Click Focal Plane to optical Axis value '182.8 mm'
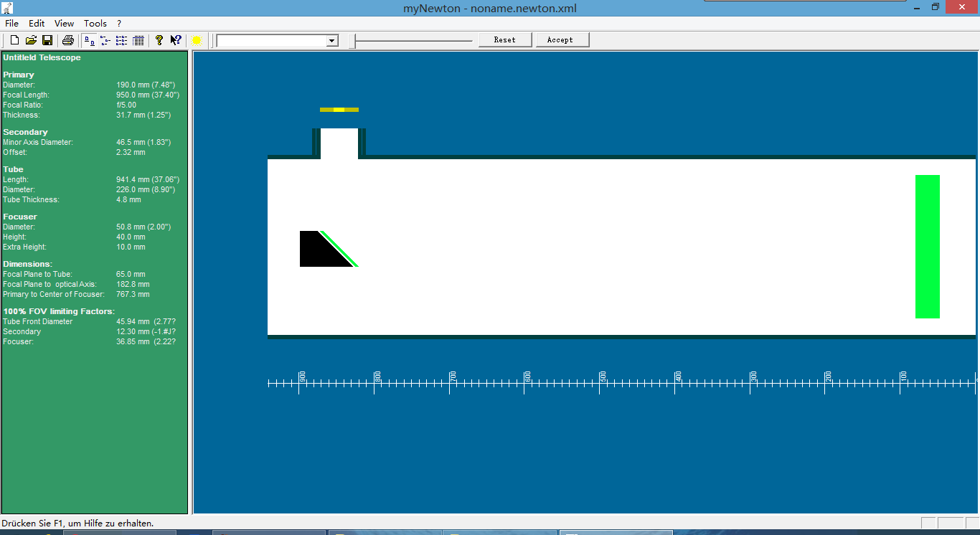The image size is (980, 535). [133, 284]
